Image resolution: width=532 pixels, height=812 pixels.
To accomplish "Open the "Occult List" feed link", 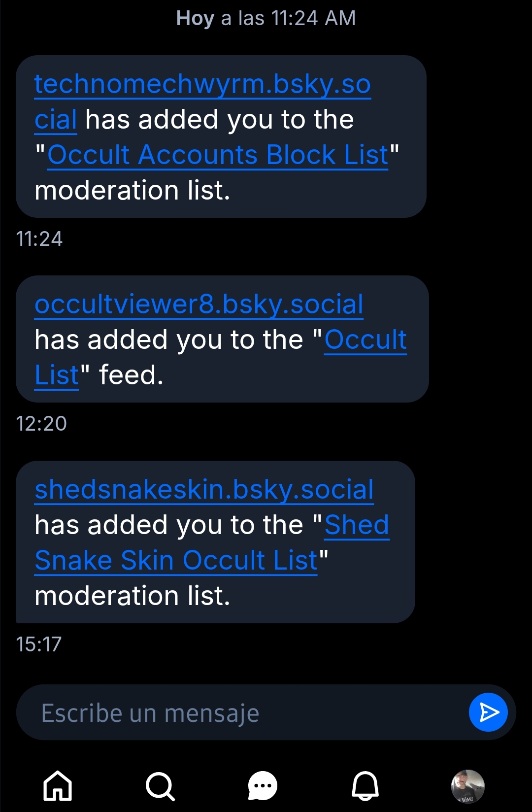I will [365, 340].
